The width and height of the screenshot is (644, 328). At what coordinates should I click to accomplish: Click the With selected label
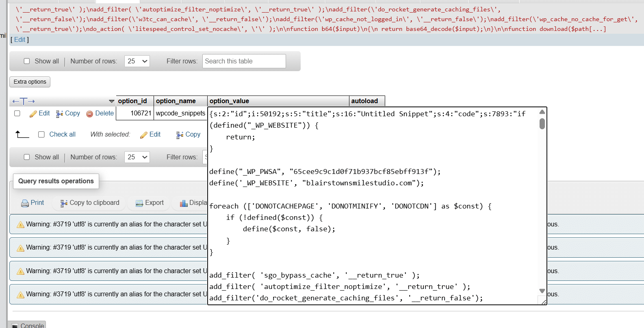(x=110, y=135)
